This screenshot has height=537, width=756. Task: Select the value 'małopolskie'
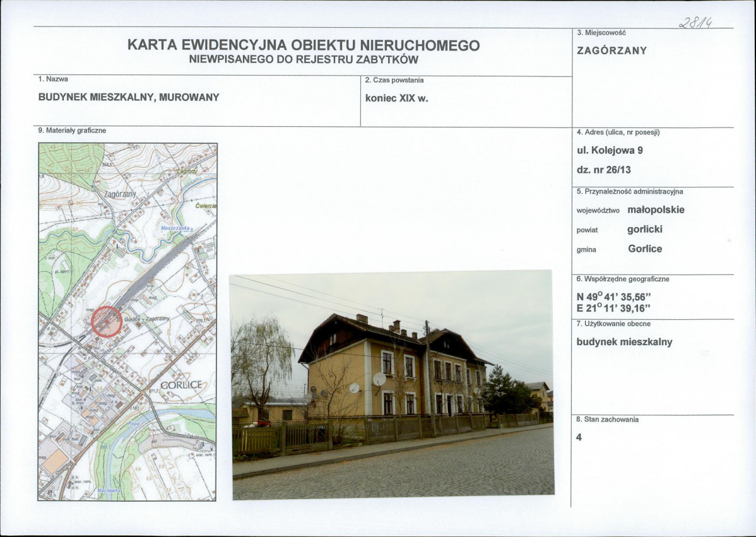(x=656, y=209)
